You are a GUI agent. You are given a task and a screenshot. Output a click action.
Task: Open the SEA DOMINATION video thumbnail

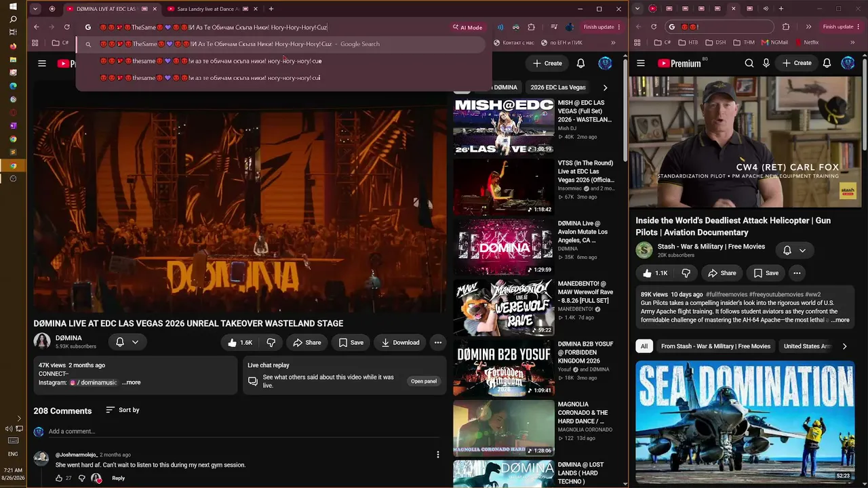coord(745,422)
